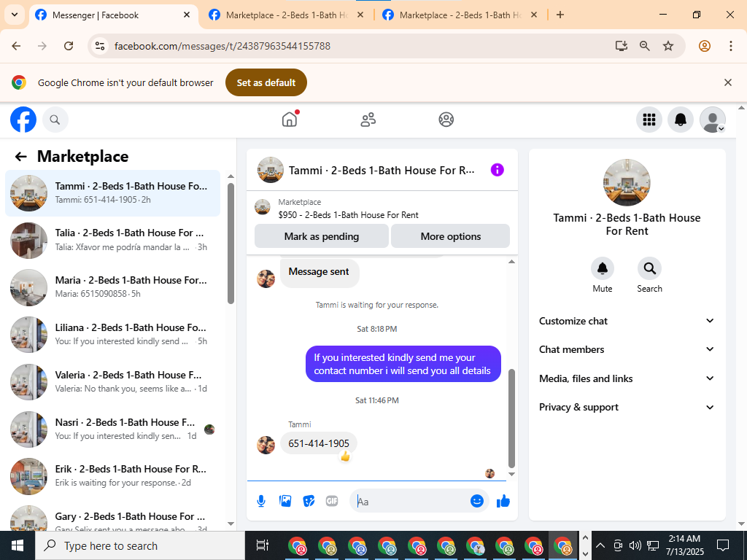Open Valeria conversation in chat list

click(x=113, y=382)
